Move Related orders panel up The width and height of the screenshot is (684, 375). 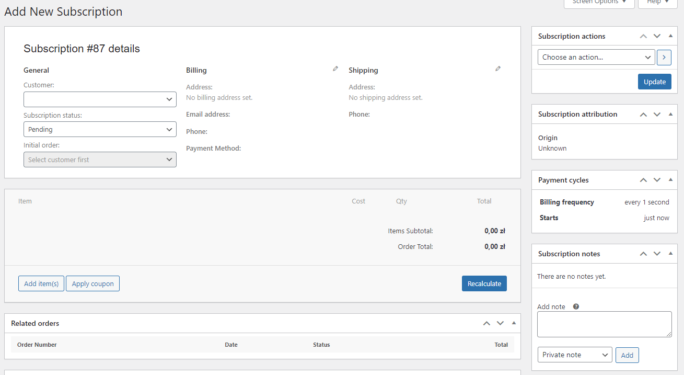click(486, 323)
